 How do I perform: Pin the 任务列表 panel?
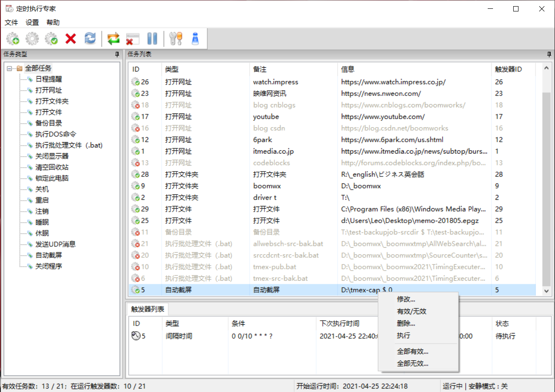[549, 54]
